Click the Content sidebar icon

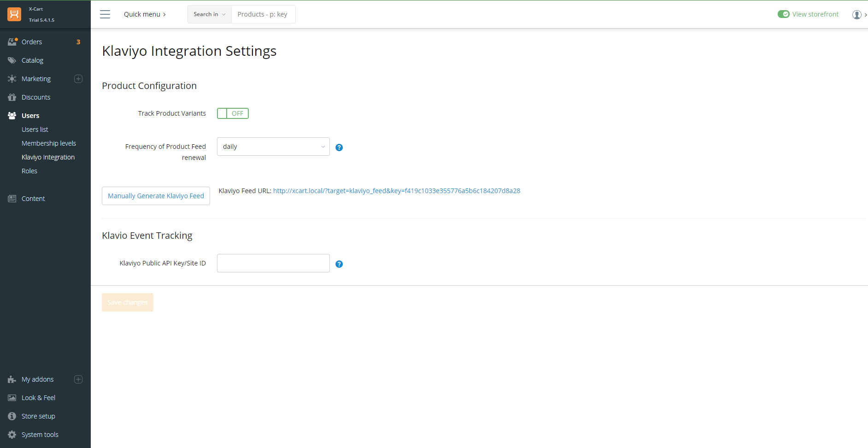tap(12, 199)
